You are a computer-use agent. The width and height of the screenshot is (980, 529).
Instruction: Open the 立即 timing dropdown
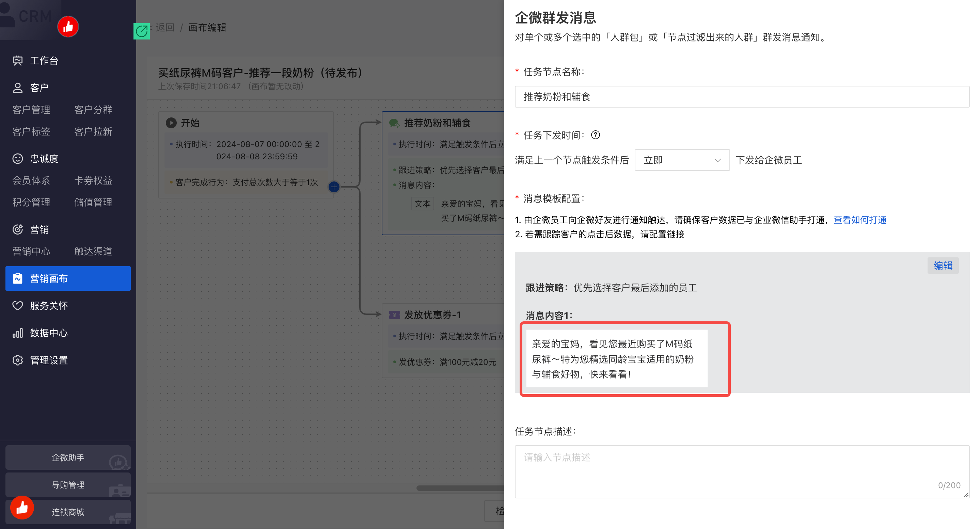click(682, 160)
